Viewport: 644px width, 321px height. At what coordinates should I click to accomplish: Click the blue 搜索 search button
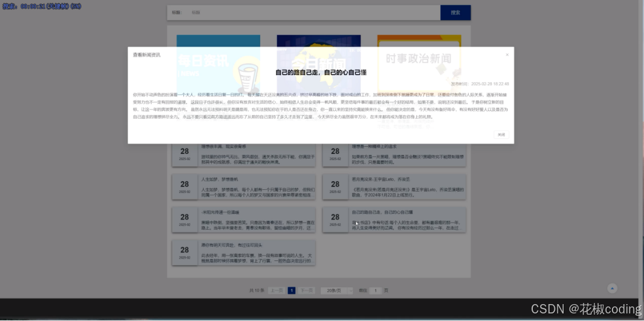tap(455, 13)
